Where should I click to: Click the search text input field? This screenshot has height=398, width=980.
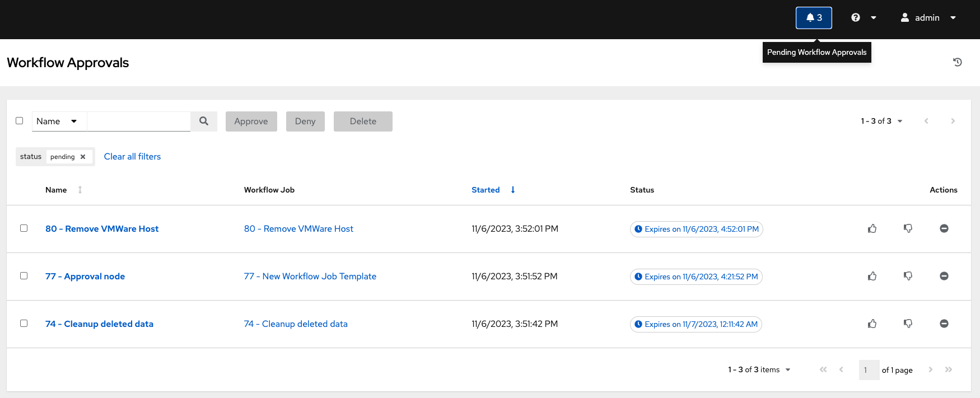(138, 121)
